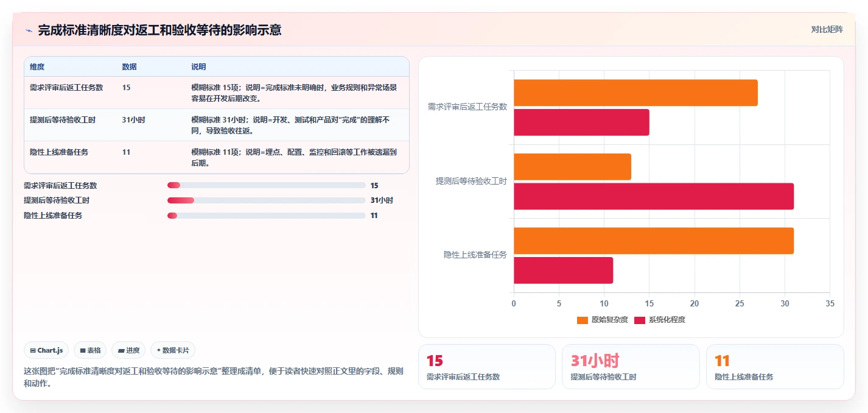The image size is (868, 413).
Task: Click the 数据 table column header
Action: tap(130, 67)
